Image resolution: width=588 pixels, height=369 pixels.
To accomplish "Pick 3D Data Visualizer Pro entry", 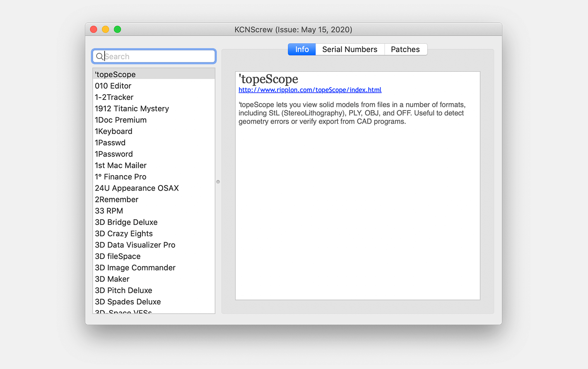I will (154, 245).
